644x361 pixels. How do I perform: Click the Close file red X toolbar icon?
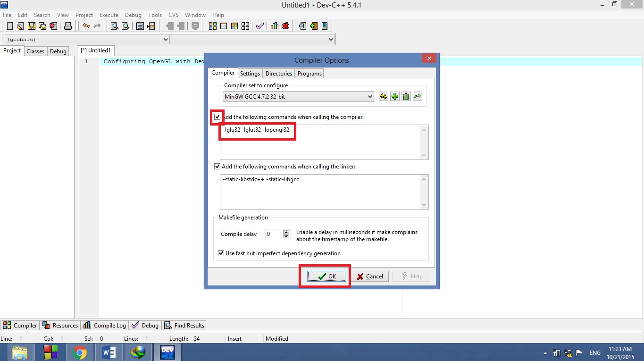(x=53, y=26)
